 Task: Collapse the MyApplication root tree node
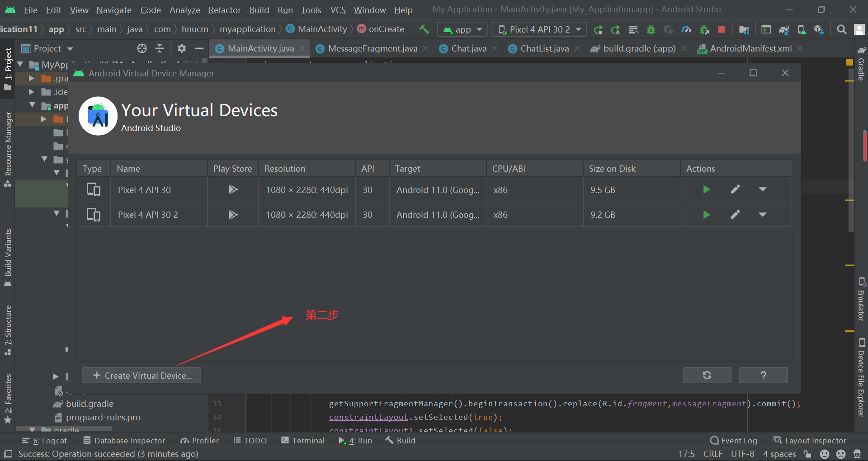[x=21, y=65]
